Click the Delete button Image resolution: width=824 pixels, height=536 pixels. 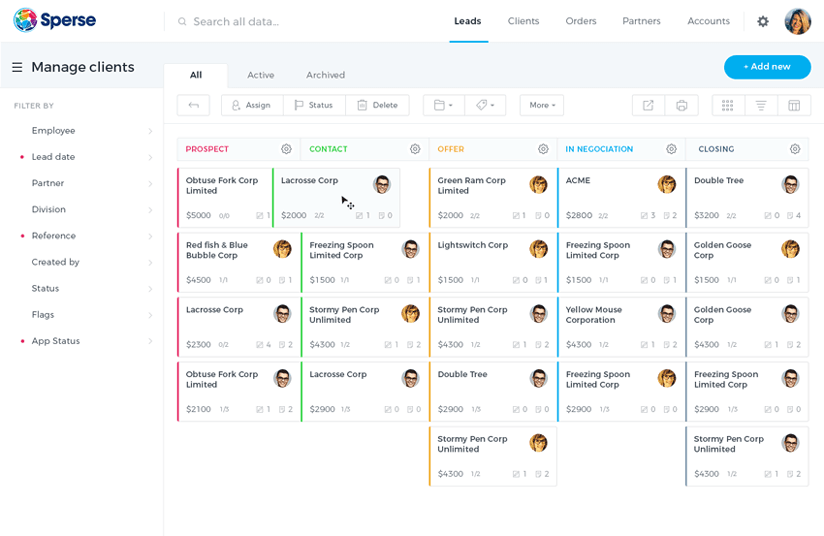[x=377, y=105]
